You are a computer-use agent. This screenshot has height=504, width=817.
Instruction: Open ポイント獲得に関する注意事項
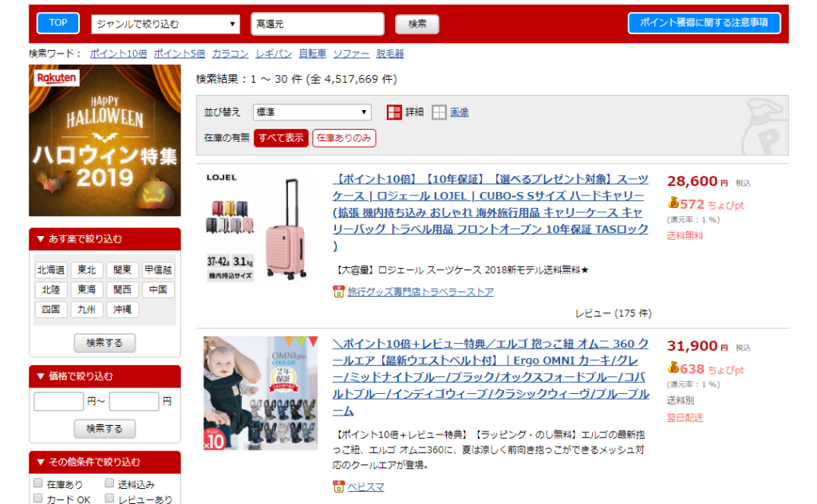click(704, 23)
